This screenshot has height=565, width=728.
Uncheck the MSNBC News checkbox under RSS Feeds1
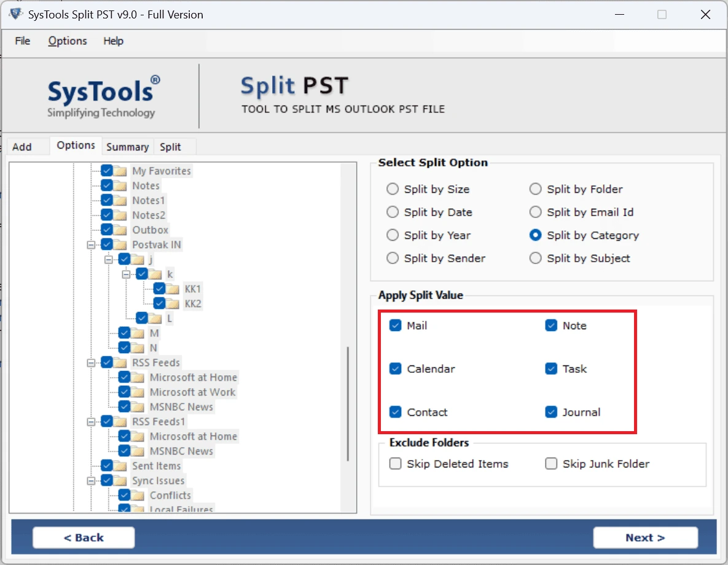[x=125, y=451]
